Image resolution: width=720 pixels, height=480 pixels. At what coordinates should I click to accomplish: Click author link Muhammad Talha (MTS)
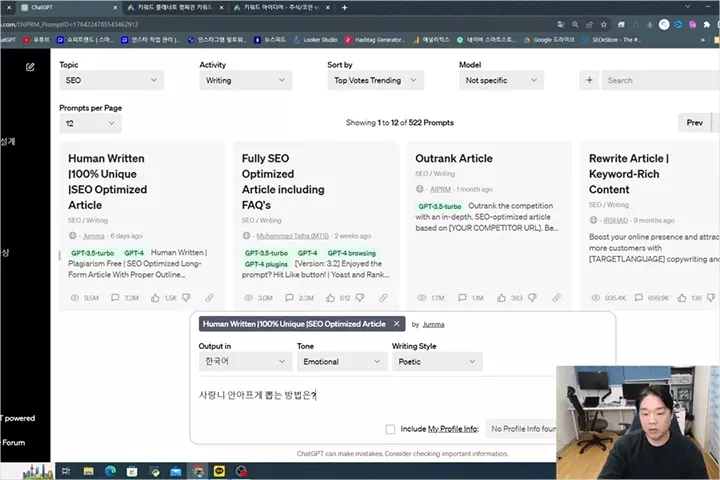[292, 236]
